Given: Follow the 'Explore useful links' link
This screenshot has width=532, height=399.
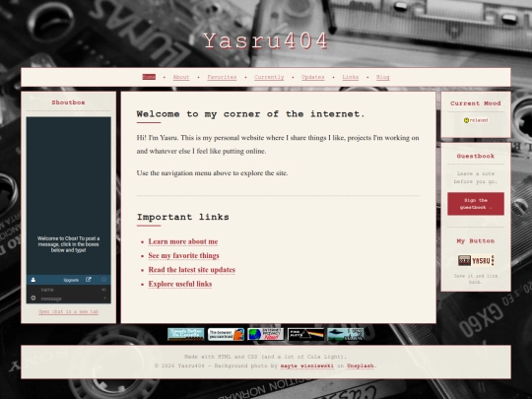Looking at the screenshot, I should point(180,284).
